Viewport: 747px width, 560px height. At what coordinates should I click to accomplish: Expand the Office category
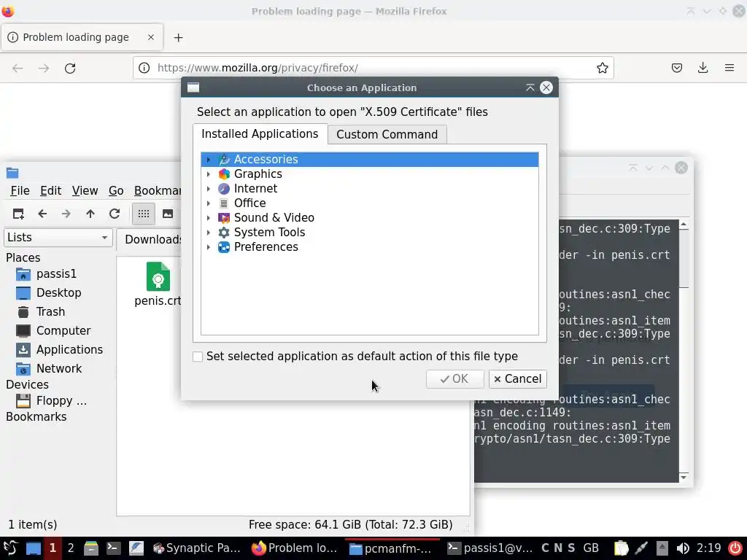point(208,203)
